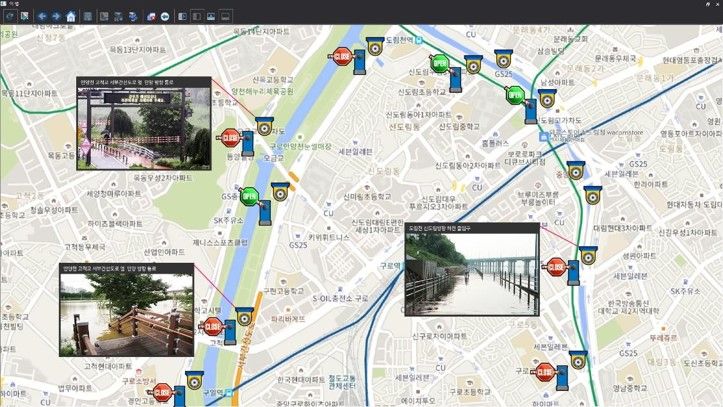Click the 구현고등학교 map label

tap(284, 291)
